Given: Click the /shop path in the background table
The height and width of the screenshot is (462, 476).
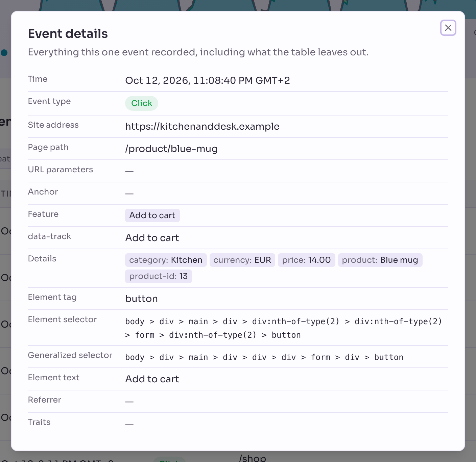Looking at the screenshot, I should pos(253,458).
